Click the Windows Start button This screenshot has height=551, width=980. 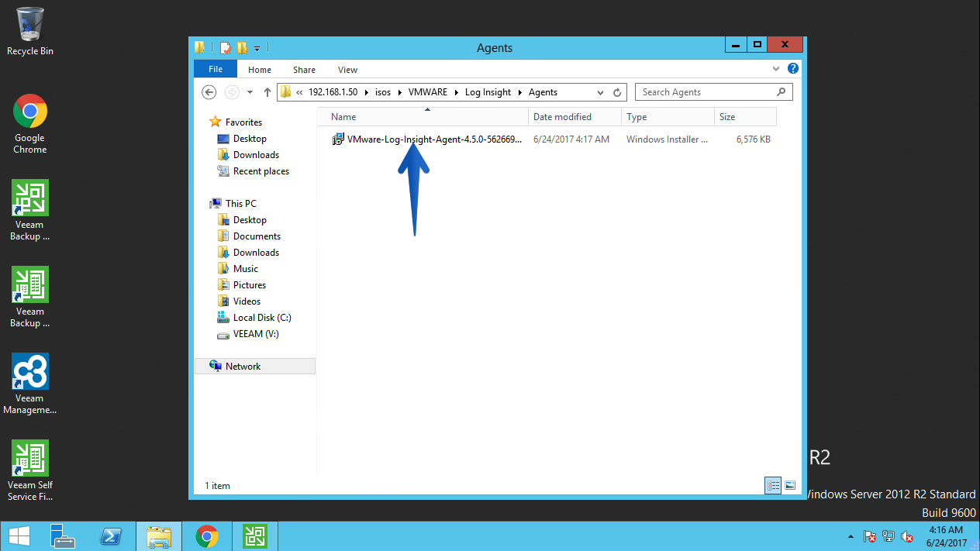pyautogui.click(x=19, y=536)
